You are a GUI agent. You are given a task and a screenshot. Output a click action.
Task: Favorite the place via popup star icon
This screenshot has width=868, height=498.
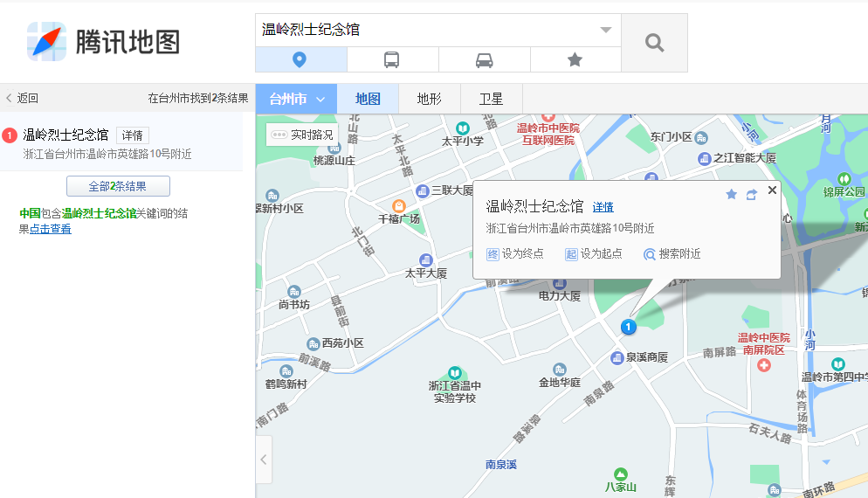tap(732, 194)
